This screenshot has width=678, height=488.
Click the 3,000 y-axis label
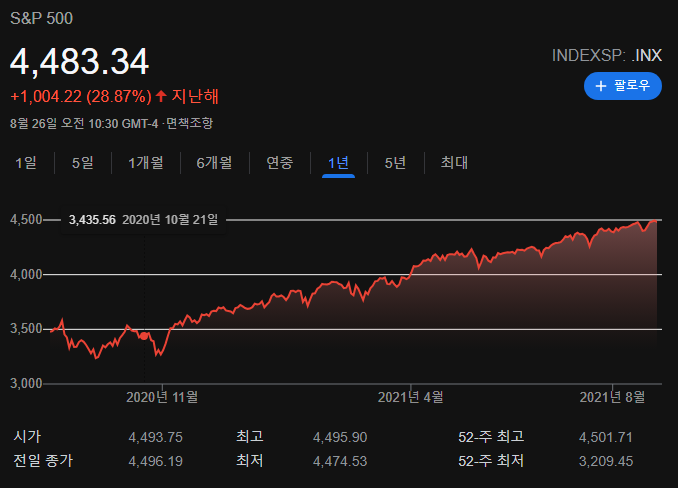click(26, 383)
